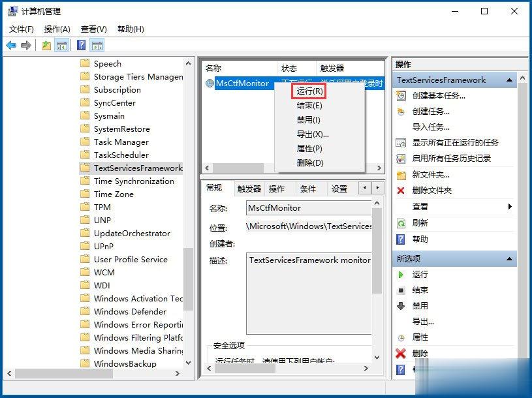
Task: Collapse the 所选项 section
Action: pyautogui.click(x=510, y=258)
